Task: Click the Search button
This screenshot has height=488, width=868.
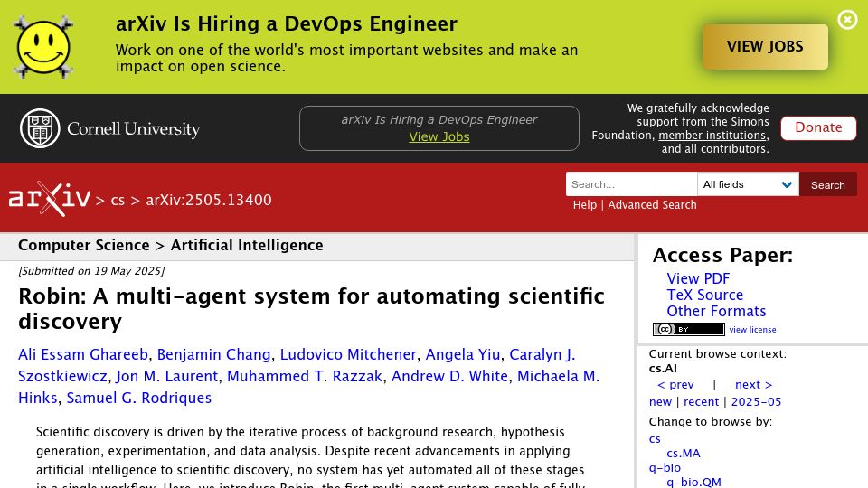Action: [x=827, y=184]
